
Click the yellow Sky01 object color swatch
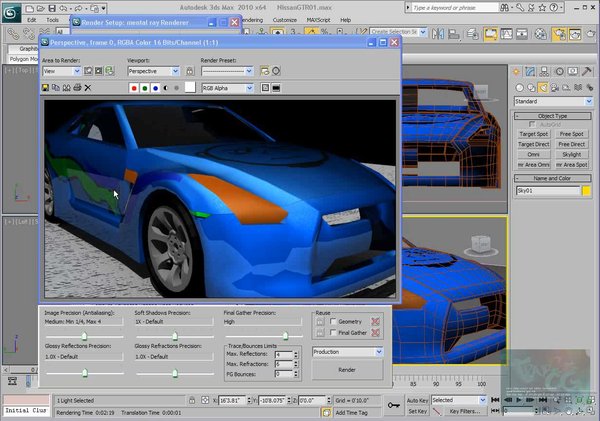point(586,191)
